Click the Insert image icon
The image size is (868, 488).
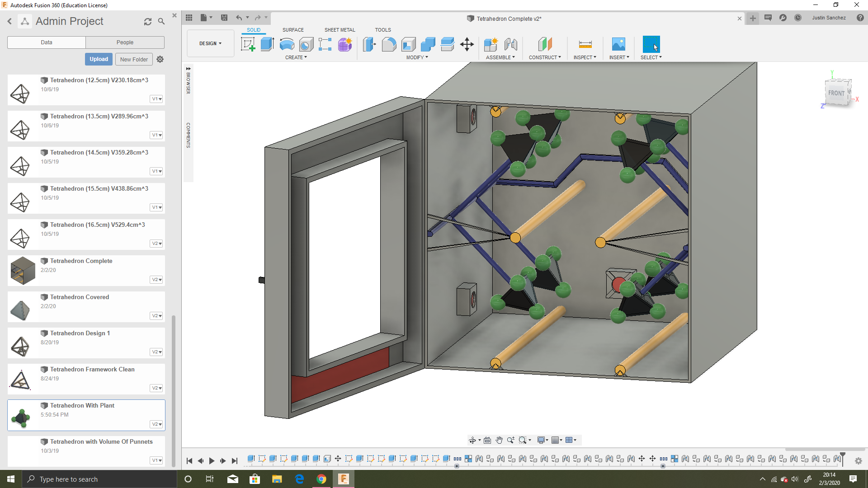click(x=618, y=44)
